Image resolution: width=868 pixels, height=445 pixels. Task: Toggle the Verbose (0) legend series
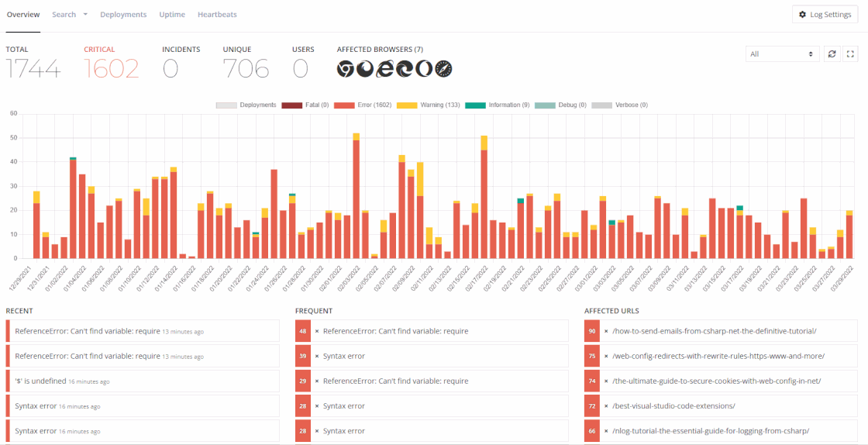619,105
